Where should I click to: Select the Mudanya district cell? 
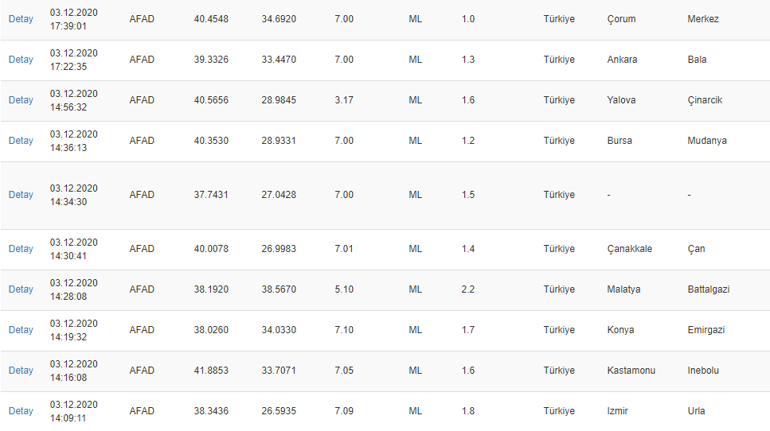[x=706, y=140]
